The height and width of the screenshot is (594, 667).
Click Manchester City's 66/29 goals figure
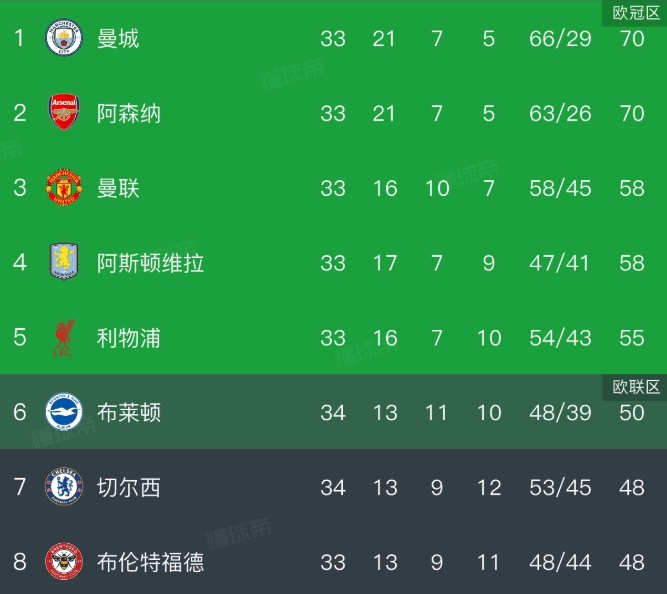[560, 39]
